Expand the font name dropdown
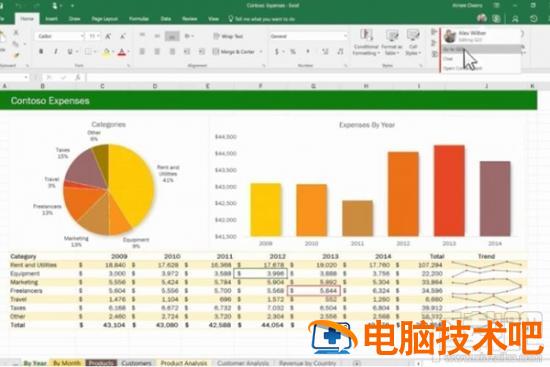Viewport: 550px width, 367px height. tap(82, 36)
